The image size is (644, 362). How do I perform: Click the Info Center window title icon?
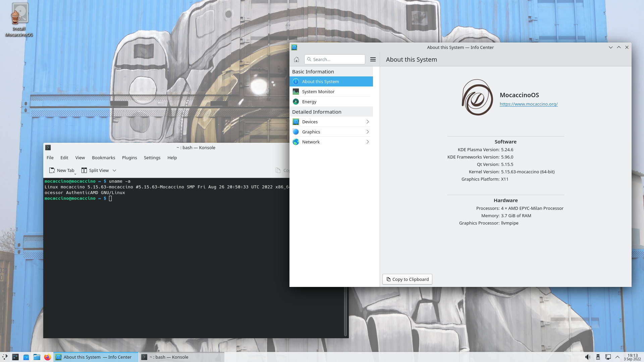point(294,47)
